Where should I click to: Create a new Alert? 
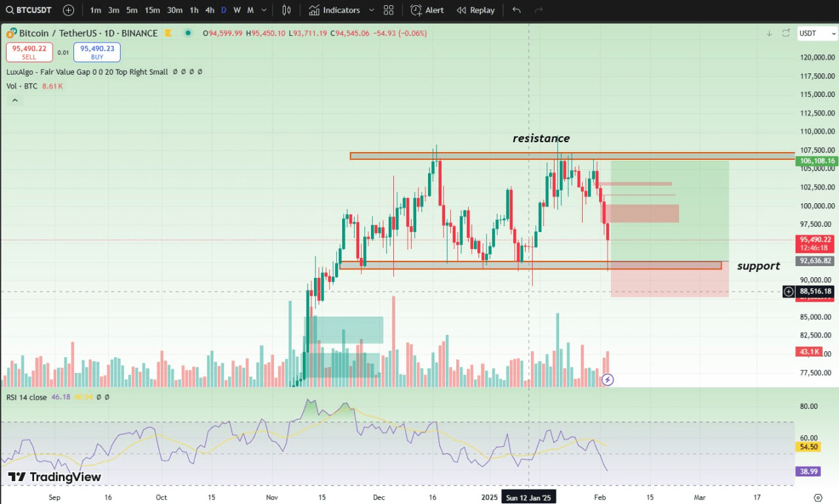(427, 10)
